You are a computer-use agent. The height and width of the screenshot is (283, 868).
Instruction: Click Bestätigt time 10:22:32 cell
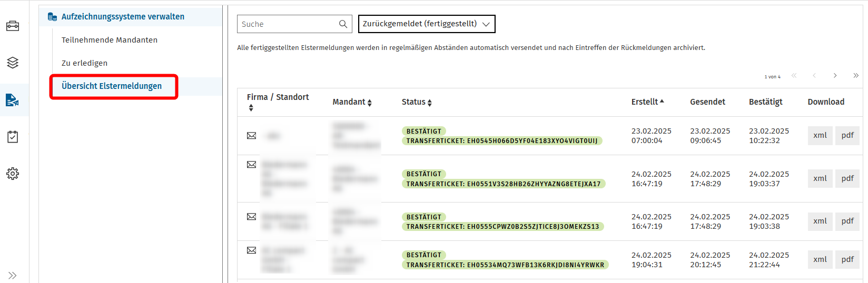pos(764,141)
